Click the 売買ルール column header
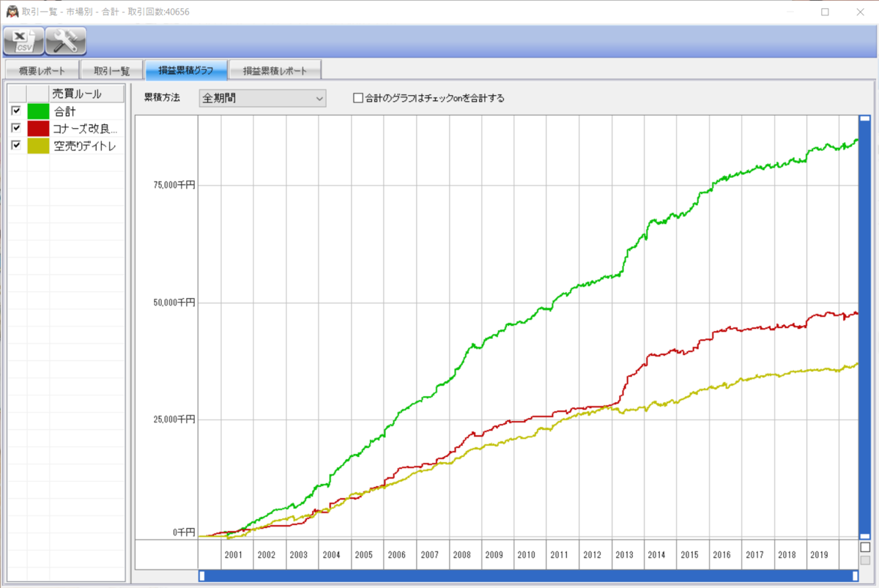This screenshot has height=588, width=879. [86, 94]
